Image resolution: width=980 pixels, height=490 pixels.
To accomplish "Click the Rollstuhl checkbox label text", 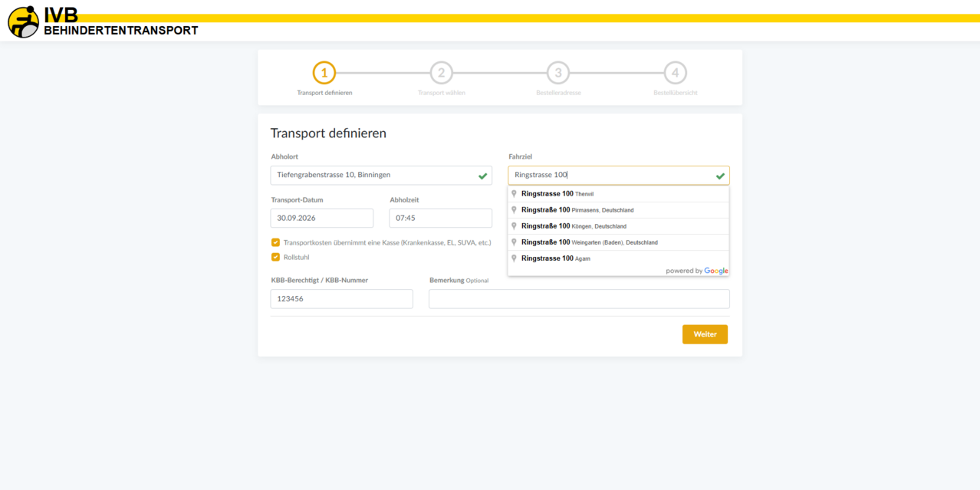I will coord(297,258).
